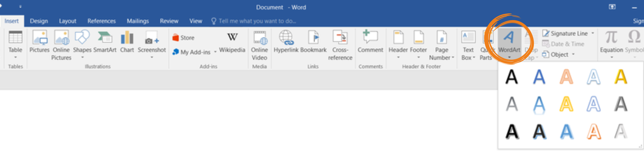644x151 pixels.
Task: Click the Tell me what you want to do box
Action: [x=254, y=21]
